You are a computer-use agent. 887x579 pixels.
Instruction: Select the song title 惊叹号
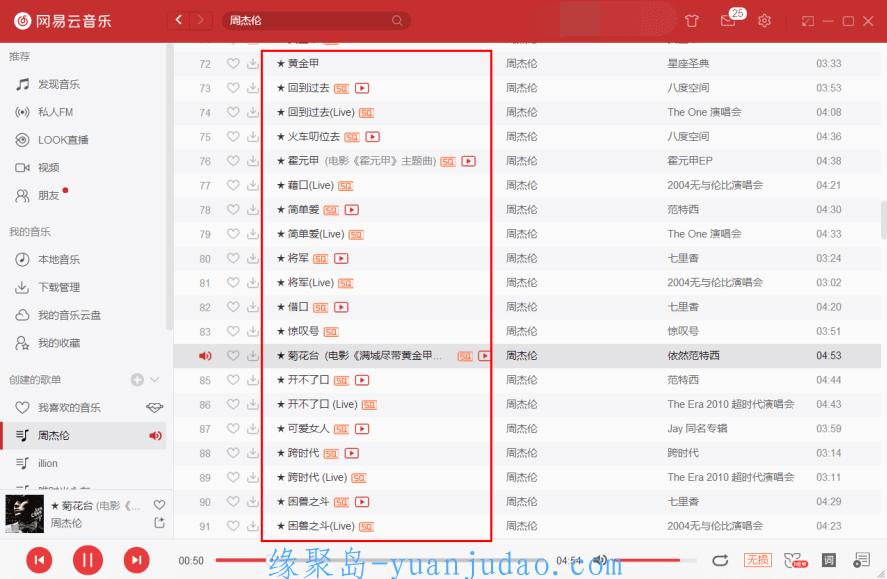pyautogui.click(x=303, y=331)
